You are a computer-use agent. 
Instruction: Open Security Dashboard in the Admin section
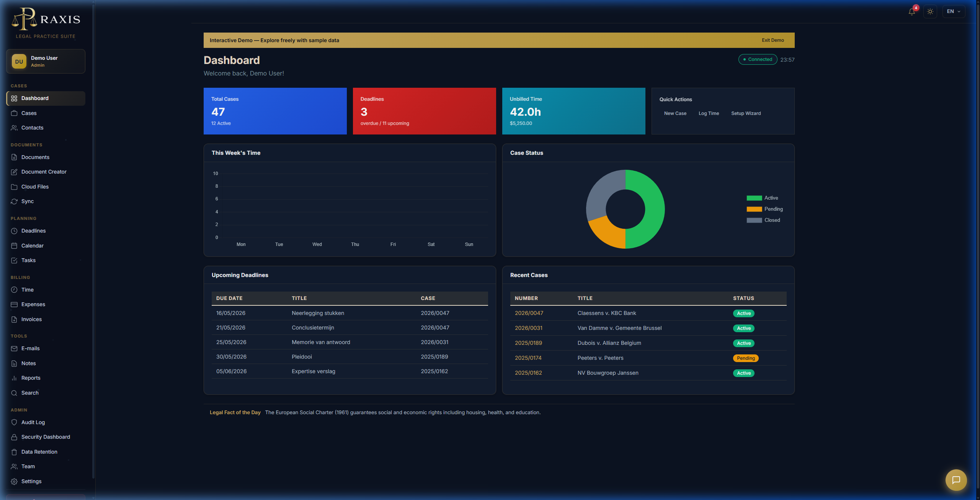[x=46, y=437]
